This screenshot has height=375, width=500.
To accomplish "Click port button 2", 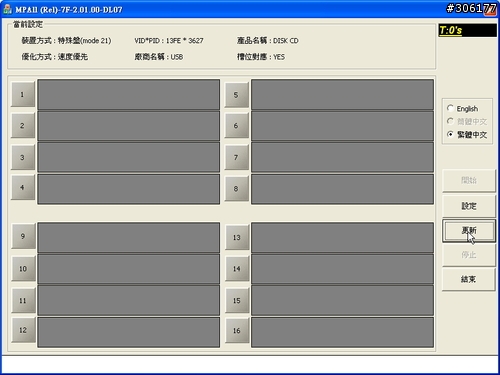I will (23, 126).
